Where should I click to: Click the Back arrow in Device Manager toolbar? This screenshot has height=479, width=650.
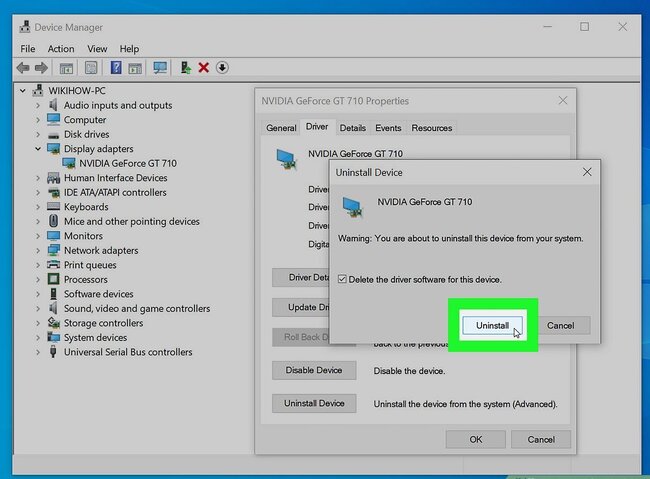(23, 68)
